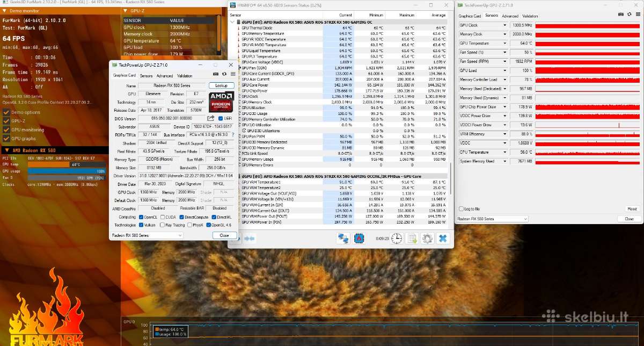The height and width of the screenshot is (346, 644).
Task: Click the orange temp legend swatch in FurMark graph
Action: tap(157, 329)
